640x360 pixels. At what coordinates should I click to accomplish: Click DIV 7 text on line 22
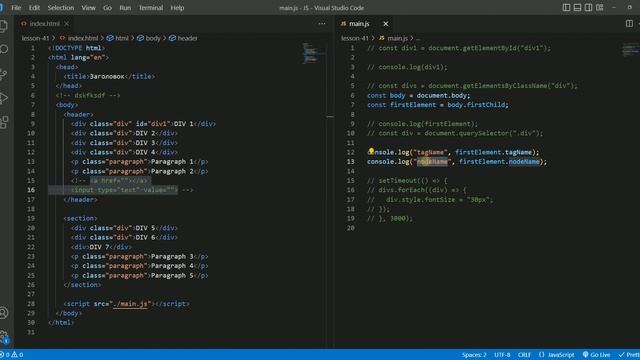[x=99, y=247]
